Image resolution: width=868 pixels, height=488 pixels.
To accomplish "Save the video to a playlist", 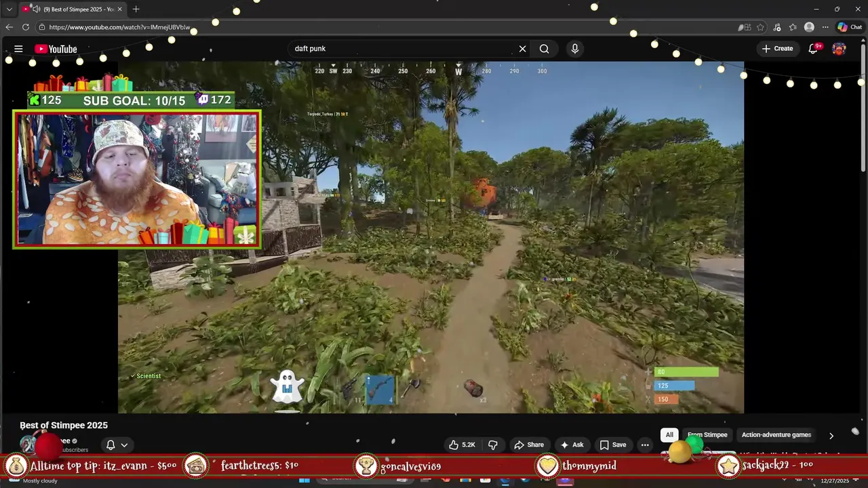I will click(613, 445).
